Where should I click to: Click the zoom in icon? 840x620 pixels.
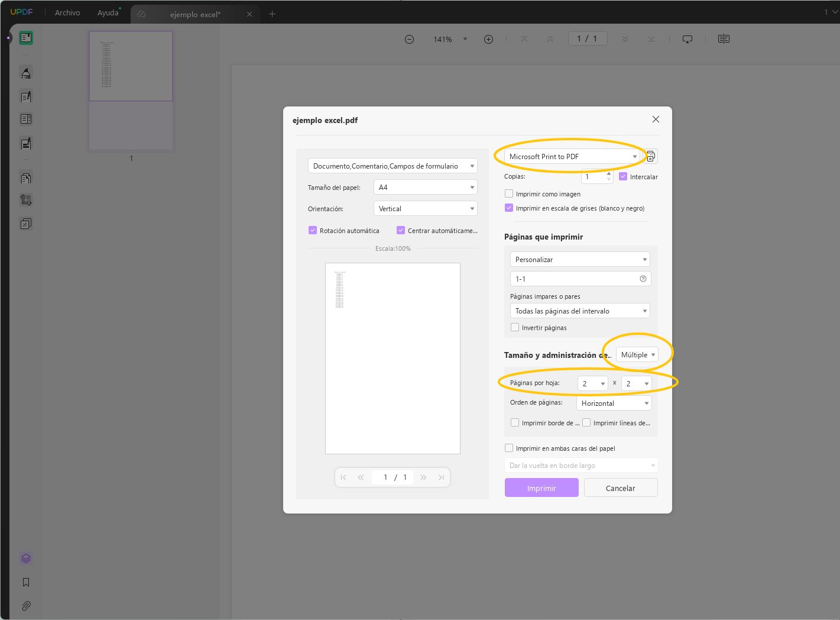pos(488,38)
